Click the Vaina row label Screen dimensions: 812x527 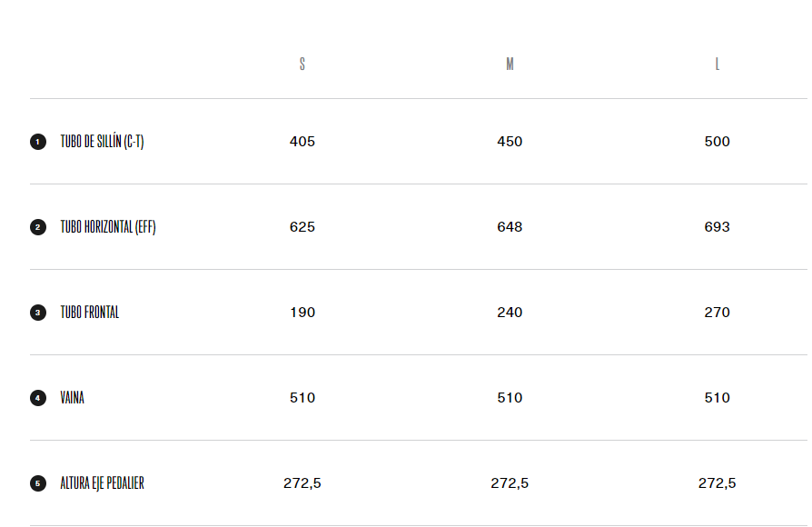tap(73, 398)
